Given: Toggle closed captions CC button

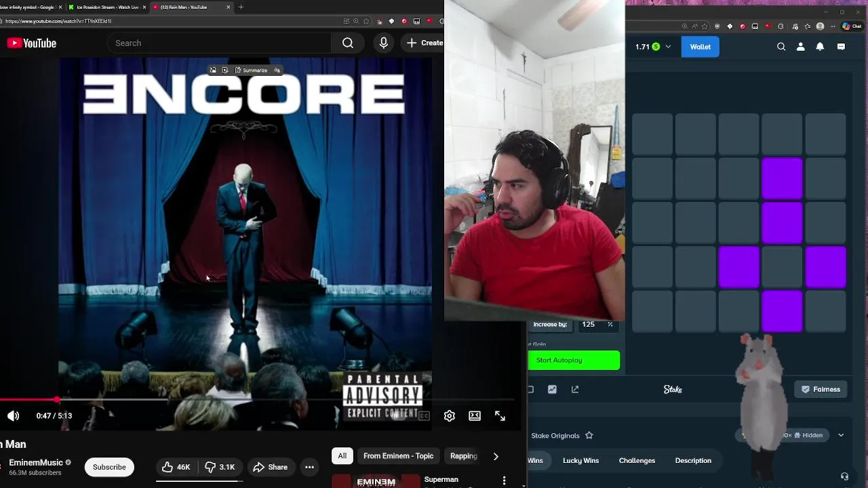Looking at the screenshot, I should coord(424,415).
